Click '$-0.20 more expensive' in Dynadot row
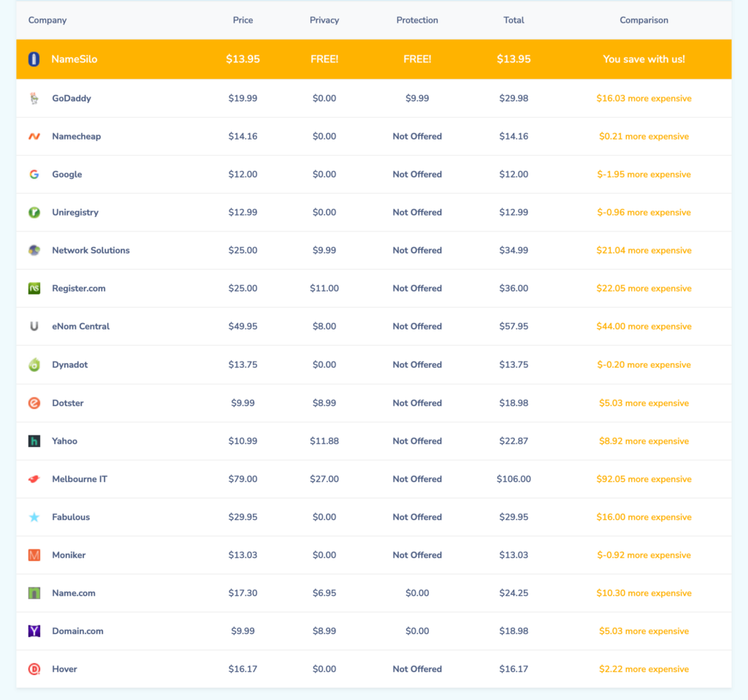This screenshot has width=748, height=700. pyautogui.click(x=644, y=365)
